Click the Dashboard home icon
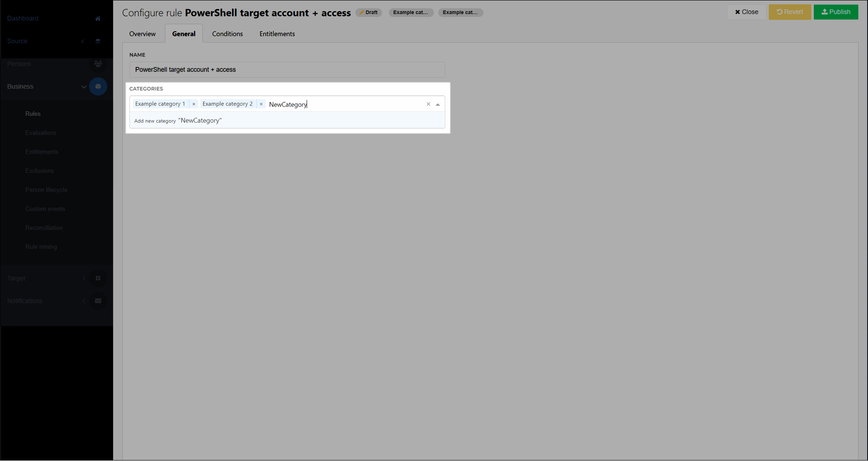 [98, 19]
